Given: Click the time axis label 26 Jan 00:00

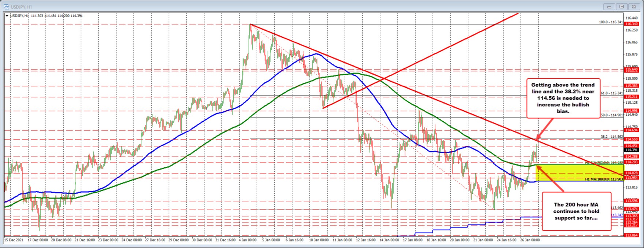Looking at the screenshot, I should 530,240.
